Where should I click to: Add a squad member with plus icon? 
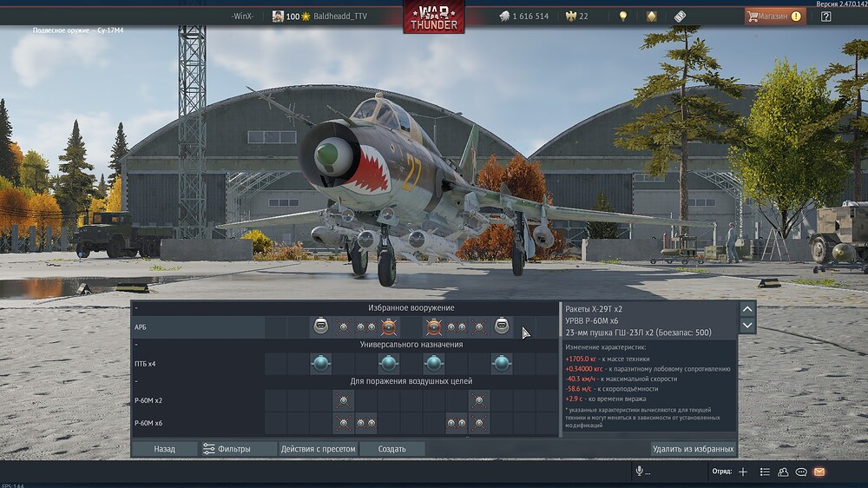click(743, 472)
